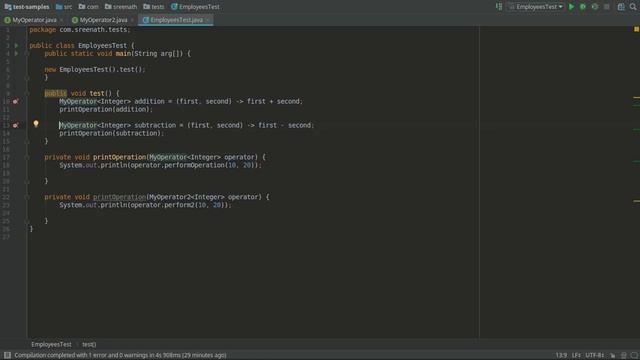Click the cursor position 13:9 in status bar

(561, 355)
